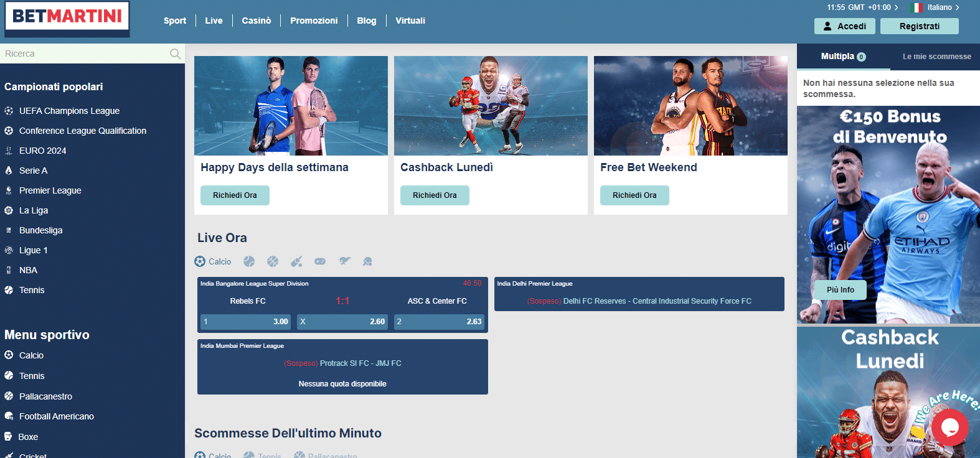Click Richiedi Ora under Cashback Lunedì
Viewport: 980px width, 458px height.
tap(435, 195)
